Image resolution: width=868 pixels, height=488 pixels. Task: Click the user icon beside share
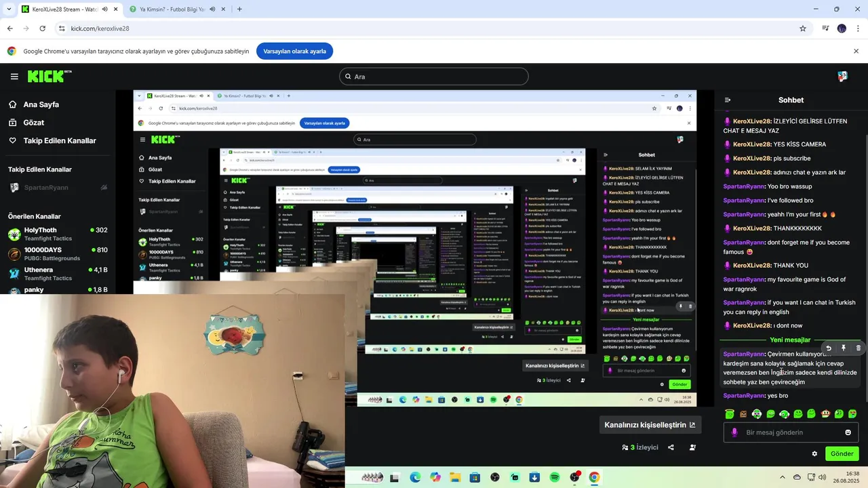692,447
